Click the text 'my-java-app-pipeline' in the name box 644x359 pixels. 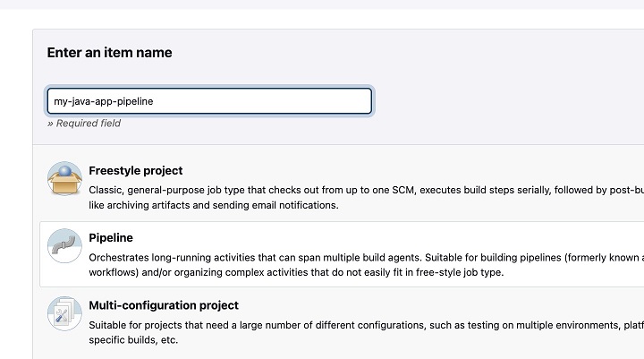click(x=104, y=101)
